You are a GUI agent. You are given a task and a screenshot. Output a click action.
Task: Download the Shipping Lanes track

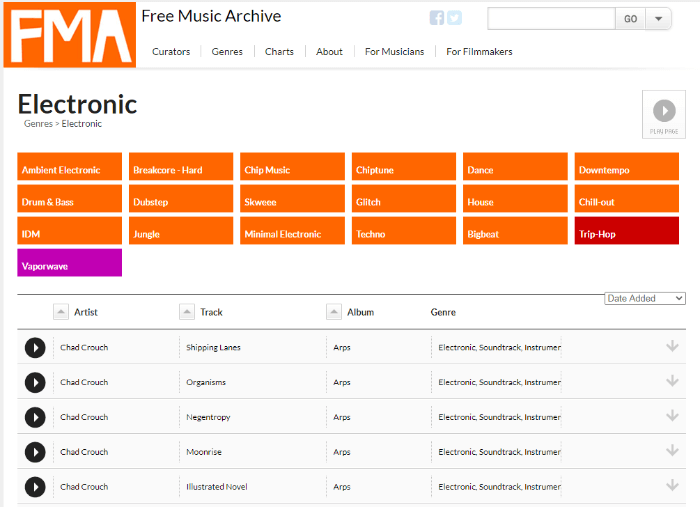(x=672, y=346)
